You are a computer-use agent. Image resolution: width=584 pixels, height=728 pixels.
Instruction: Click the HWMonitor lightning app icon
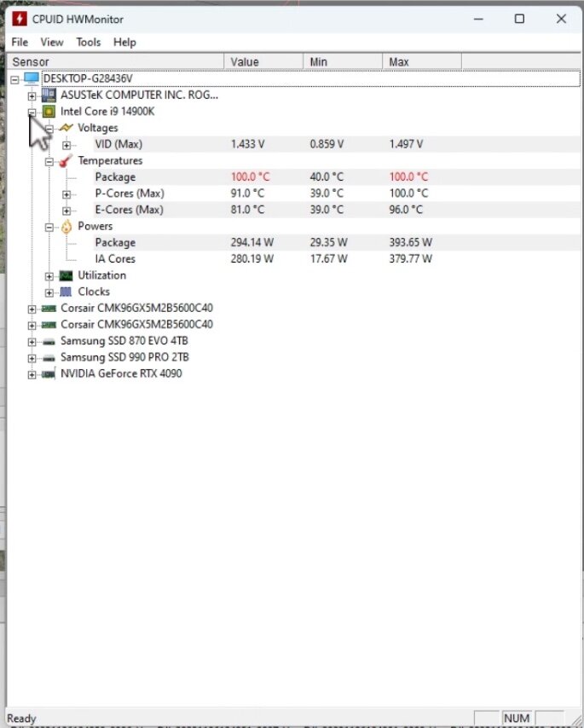click(x=20, y=19)
